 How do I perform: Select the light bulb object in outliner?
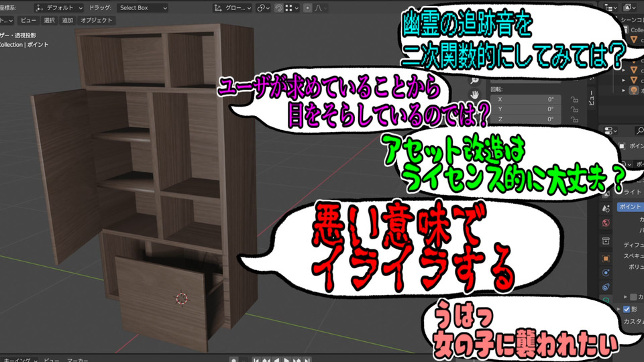[634, 90]
